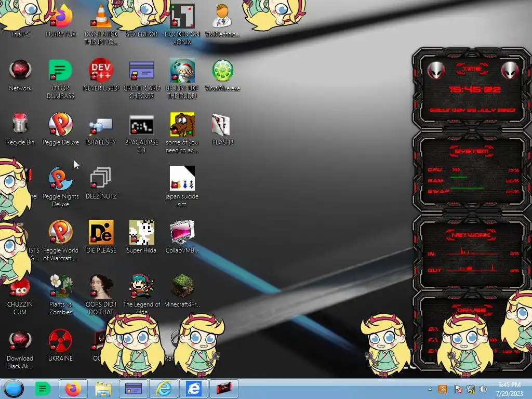
Task: Open the volume speaker tray icon
Action: click(483, 389)
